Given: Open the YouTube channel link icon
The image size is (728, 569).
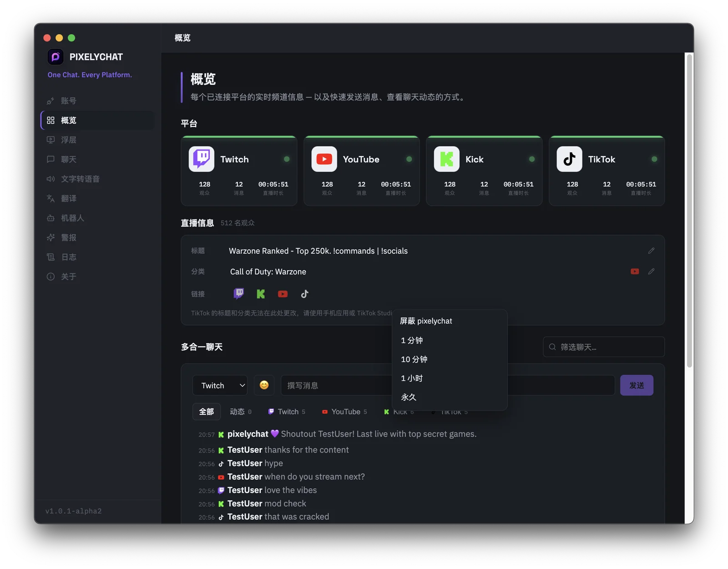Looking at the screenshot, I should (x=283, y=294).
